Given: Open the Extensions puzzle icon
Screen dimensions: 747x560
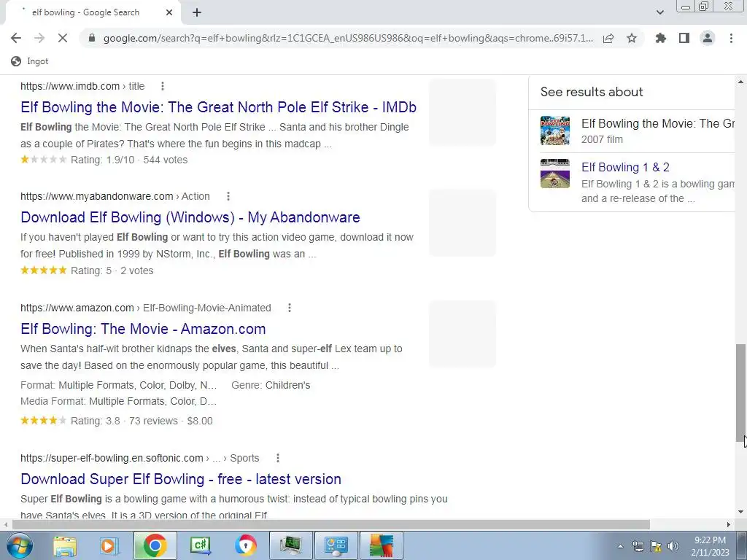Looking at the screenshot, I should pyautogui.click(x=661, y=38).
